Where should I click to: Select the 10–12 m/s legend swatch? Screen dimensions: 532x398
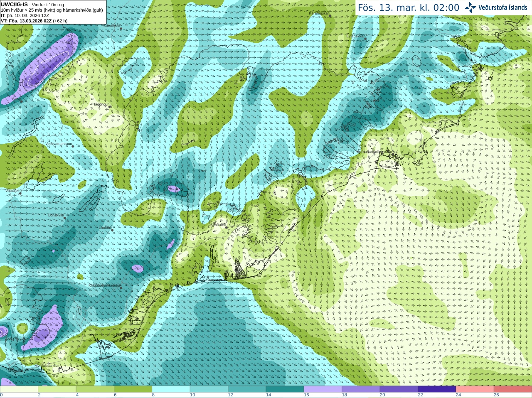209,389
